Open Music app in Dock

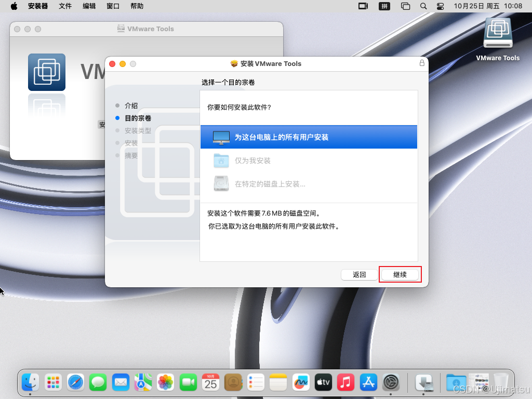coord(345,383)
